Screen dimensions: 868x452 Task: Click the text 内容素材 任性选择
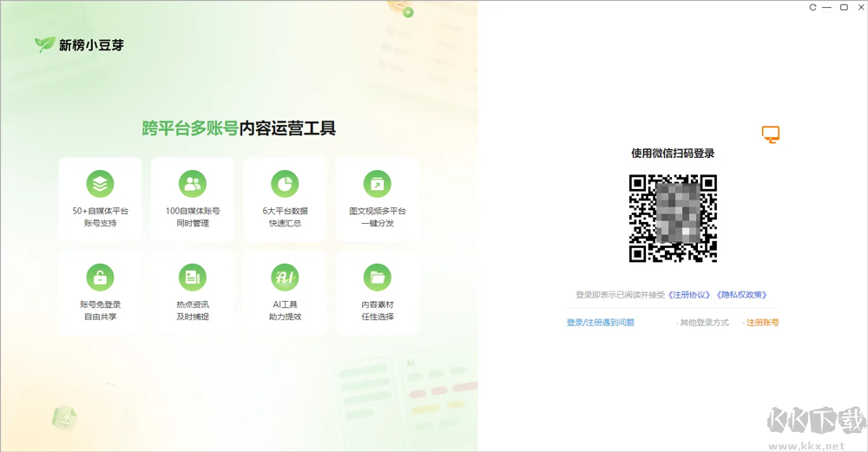[x=378, y=311]
